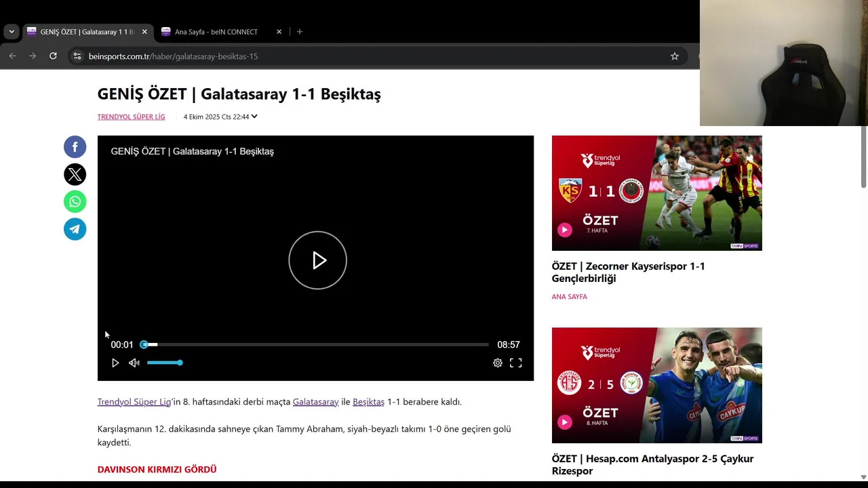Screen dimensions: 868x488
Task: Share article on Facebook
Action: [75, 147]
